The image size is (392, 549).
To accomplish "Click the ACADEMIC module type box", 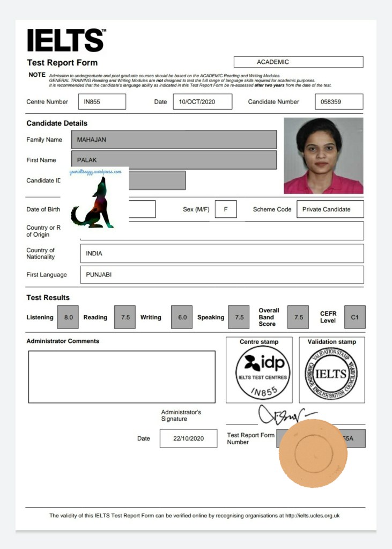I will pos(298,62).
